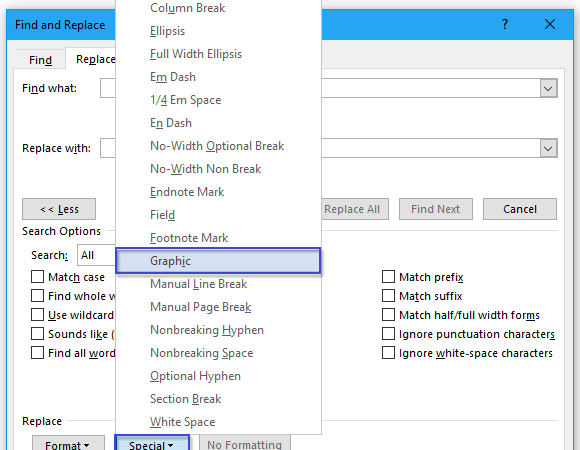The width and height of the screenshot is (580, 450).
Task: Toggle the Sounds like checkbox
Action: click(x=37, y=334)
